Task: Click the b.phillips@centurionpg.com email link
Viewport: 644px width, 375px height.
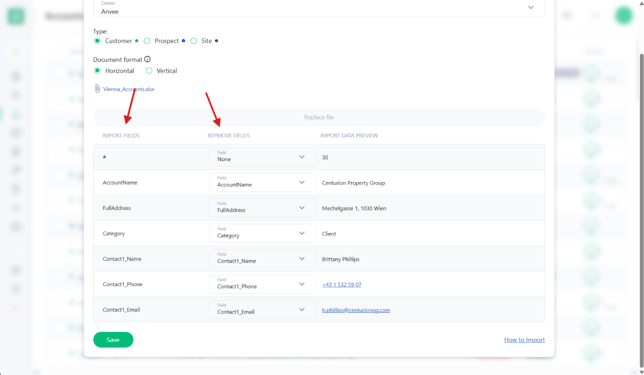Action: pyautogui.click(x=356, y=310)
